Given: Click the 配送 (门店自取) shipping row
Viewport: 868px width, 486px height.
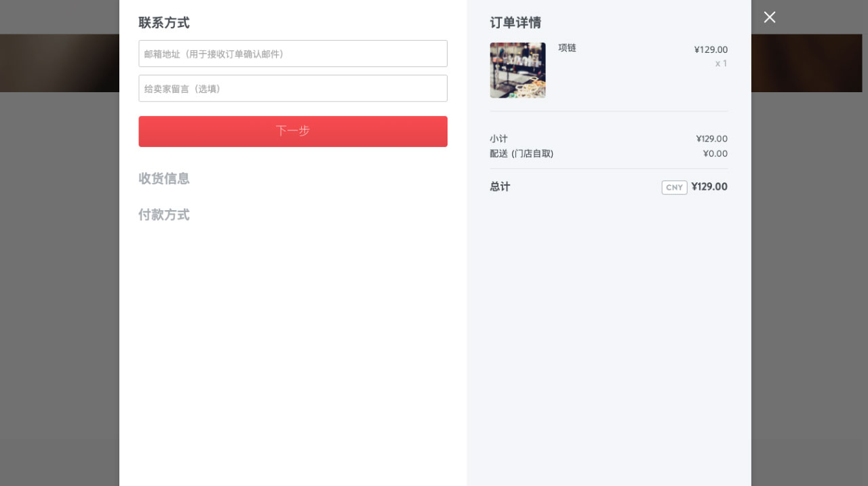Looking at the screenshot, I should [x=521, y=153].
